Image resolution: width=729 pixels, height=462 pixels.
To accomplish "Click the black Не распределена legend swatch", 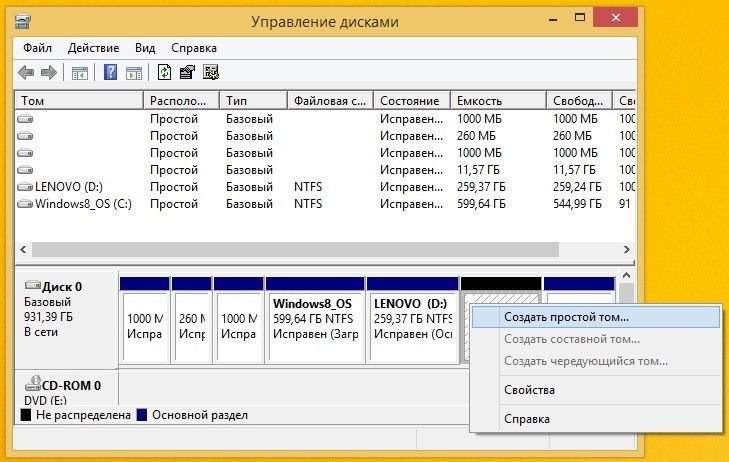I will click(x=27, y=415).
